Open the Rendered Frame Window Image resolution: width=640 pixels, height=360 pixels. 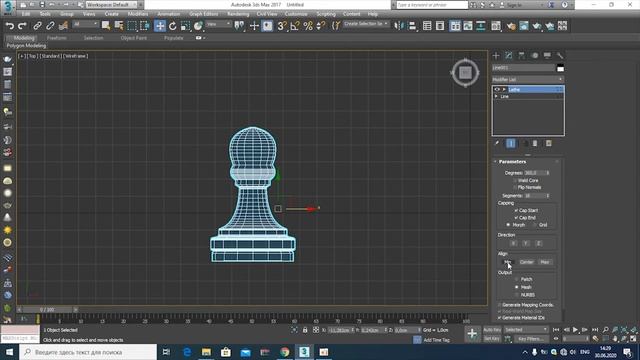pos(524,26)
